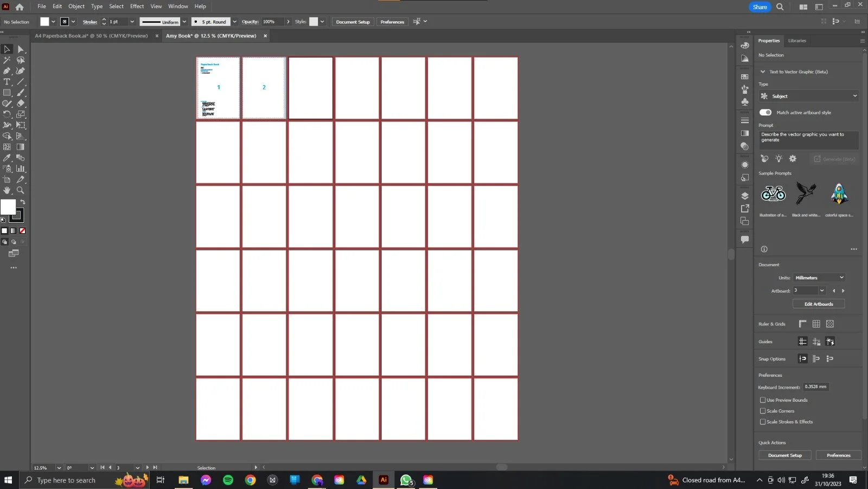Open the Type Subject dropdown
The height and width of the screenshot is (489, 868).
(x=809, y=96)
